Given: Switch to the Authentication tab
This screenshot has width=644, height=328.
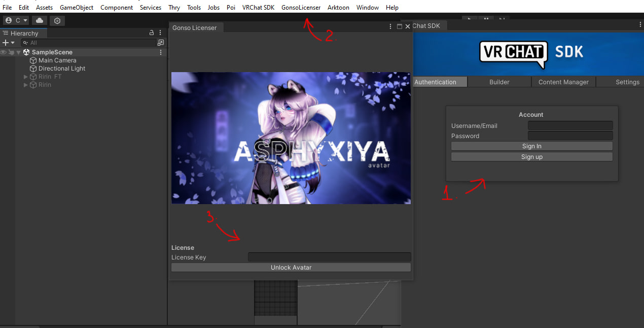Looking at the screenshot, I should (x=440, y=82).
